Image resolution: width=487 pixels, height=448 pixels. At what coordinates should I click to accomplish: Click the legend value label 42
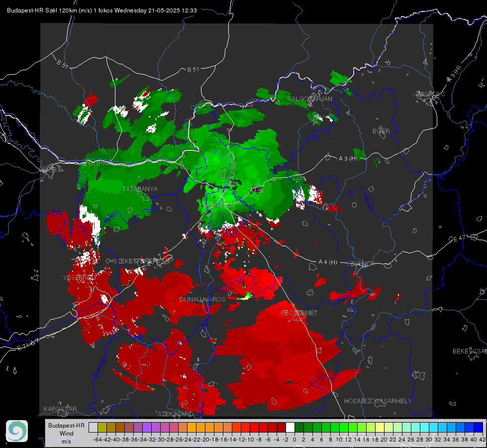coord(483,440)
